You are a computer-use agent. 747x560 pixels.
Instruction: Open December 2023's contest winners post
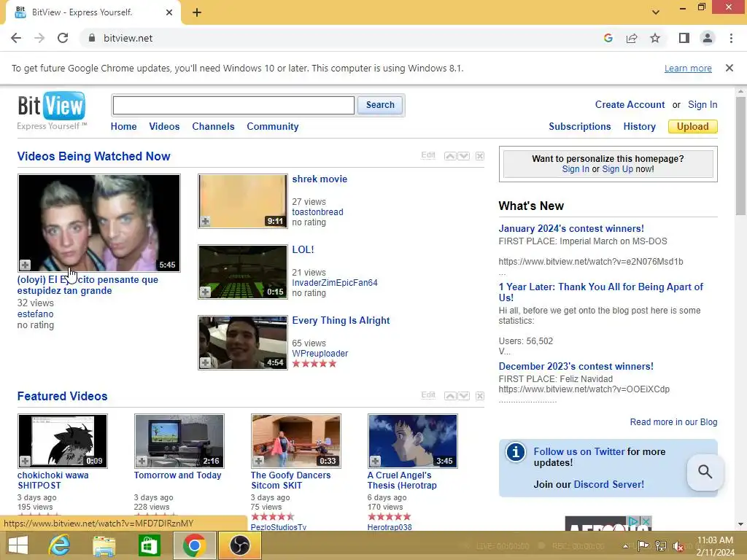click(576, 366)
